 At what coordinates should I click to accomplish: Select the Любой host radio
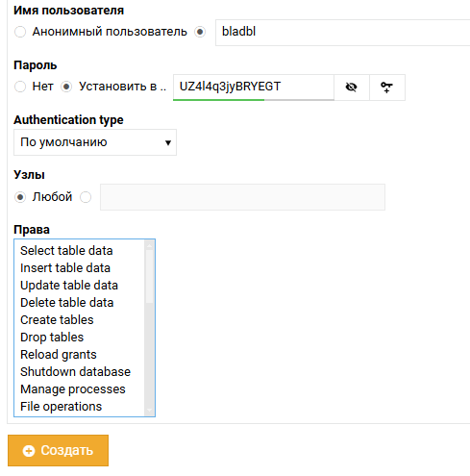20,197
